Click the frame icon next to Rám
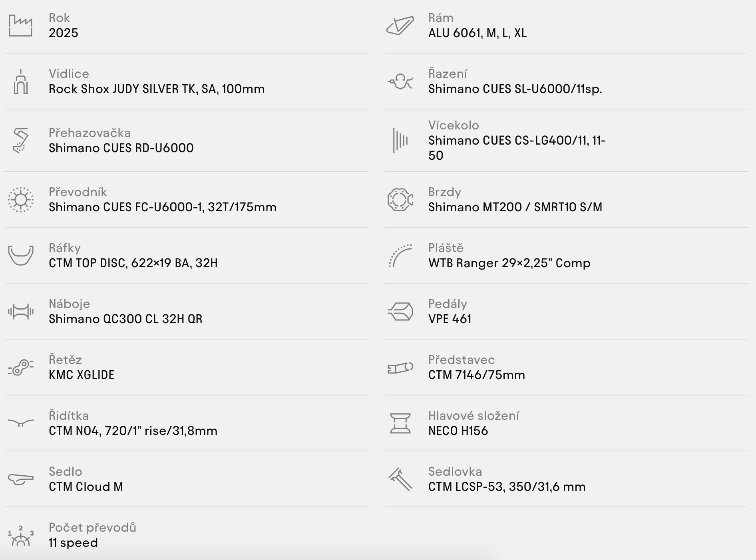 coord(400,26)
